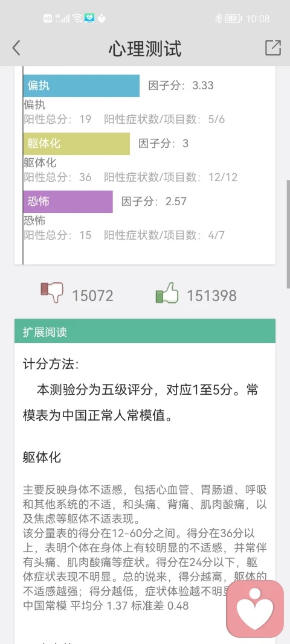Image resolution: width=290 pixels, height=644 pixels.
Task: Select the purple 恐怖 bar
Action: pyautogui.click(x=68, y=201)
